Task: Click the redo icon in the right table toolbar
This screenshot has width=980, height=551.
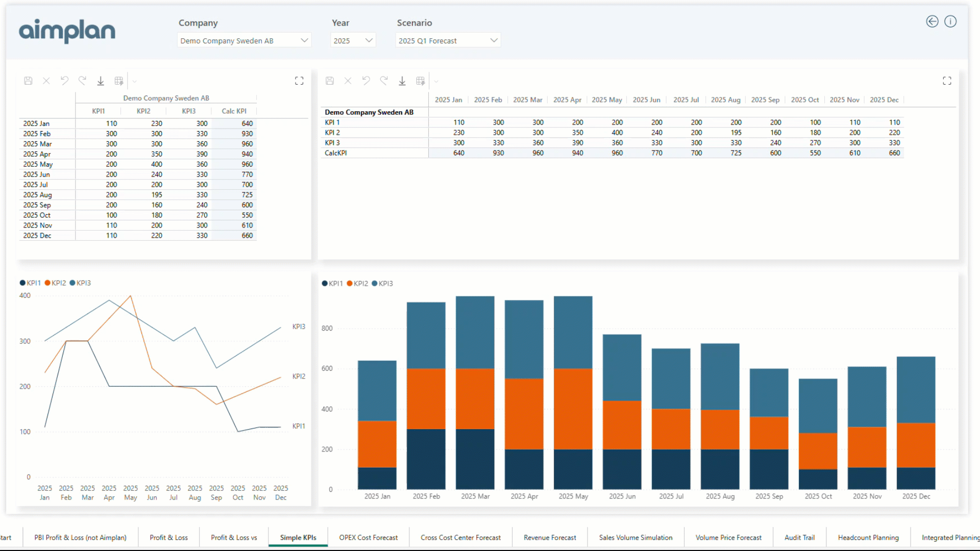Action: 384,81
